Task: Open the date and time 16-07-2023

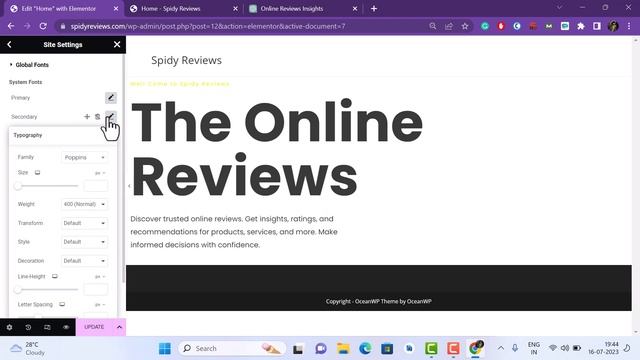Action: pos(603,348)
